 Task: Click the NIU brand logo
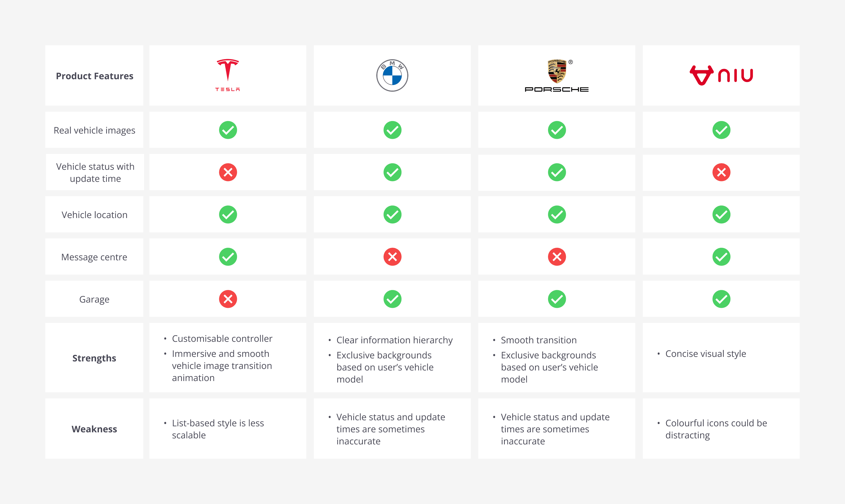tap(721, 75)
